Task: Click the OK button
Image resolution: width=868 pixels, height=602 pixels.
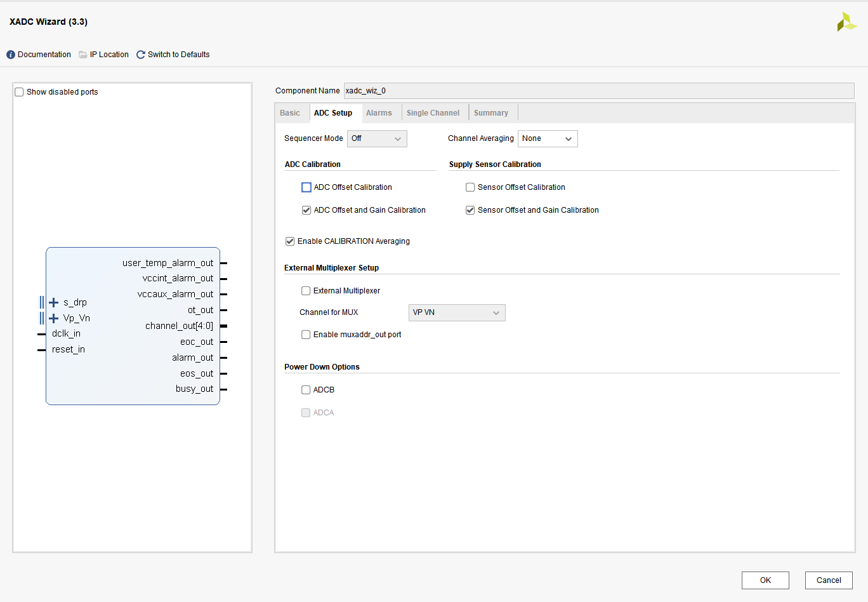Action: [765, 580]
